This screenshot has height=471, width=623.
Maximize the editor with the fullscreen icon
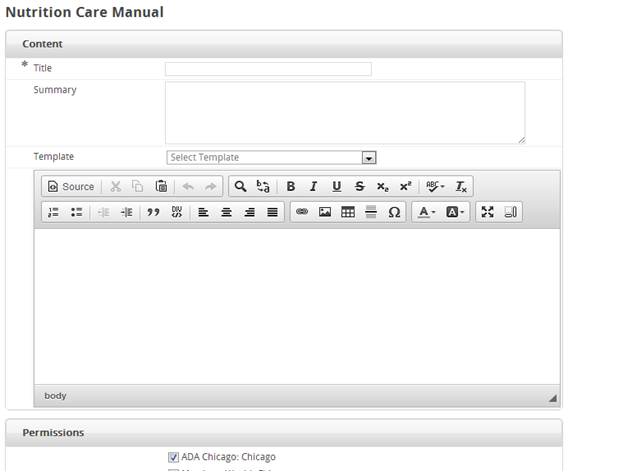pos(488,212)
